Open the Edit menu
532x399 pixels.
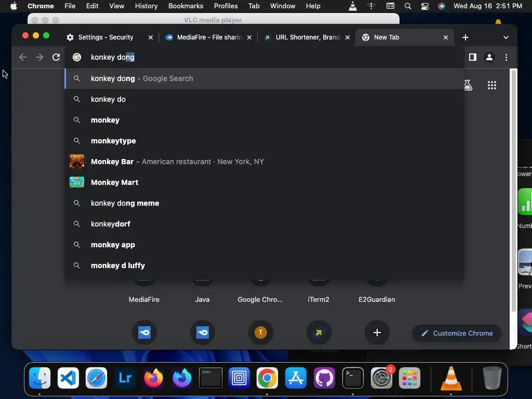coord(92,6)
